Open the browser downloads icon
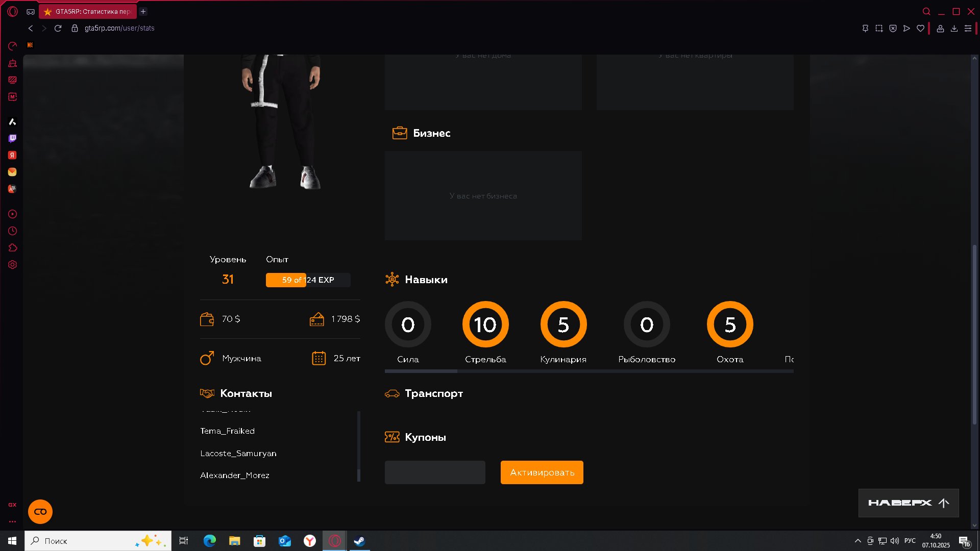Viewport: 980px width, 551px height. [954, 29]
